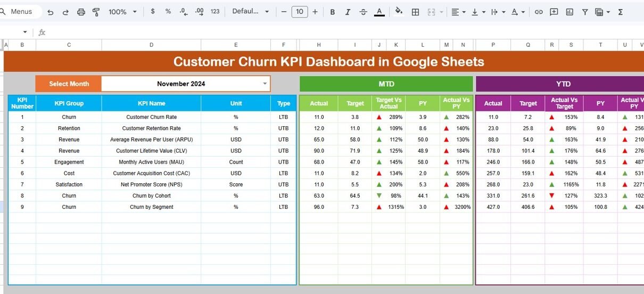Expand the November 2024 month dropdown
The image size is (644, 294).
click(265, 84)
